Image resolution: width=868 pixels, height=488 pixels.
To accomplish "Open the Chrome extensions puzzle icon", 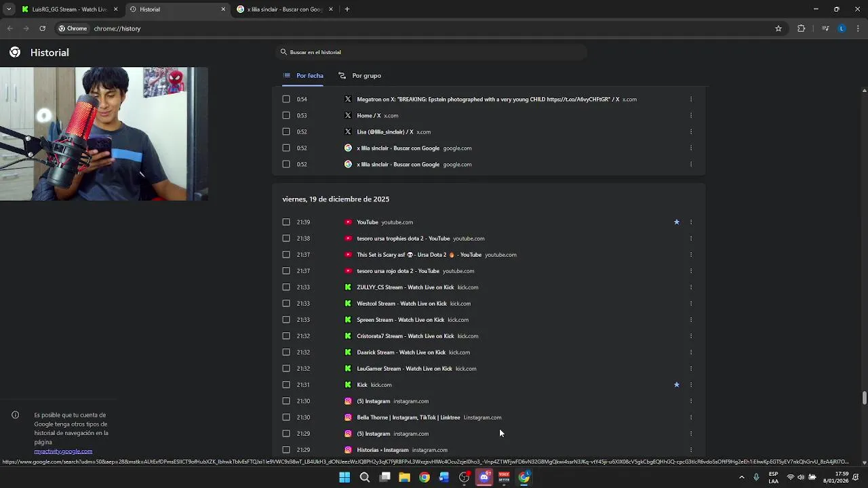I will tap(801, 28).
